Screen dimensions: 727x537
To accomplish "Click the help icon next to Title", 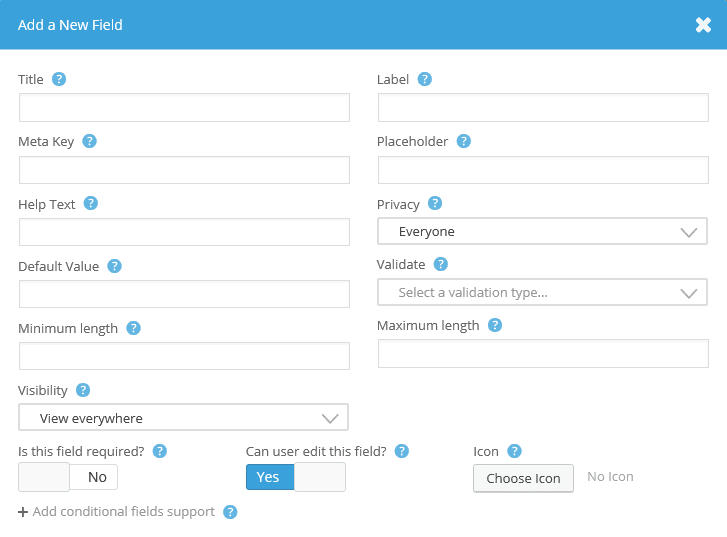I will coord(59,79).
